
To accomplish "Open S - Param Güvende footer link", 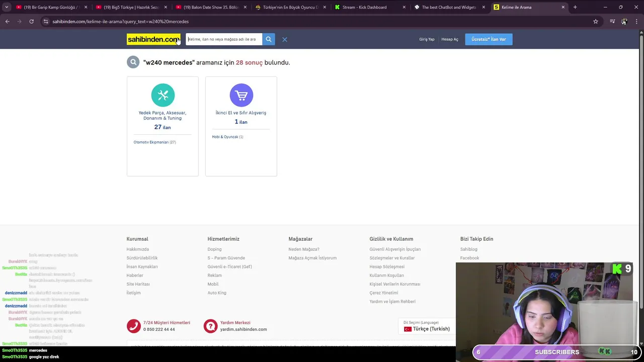I will click(226, 258).
